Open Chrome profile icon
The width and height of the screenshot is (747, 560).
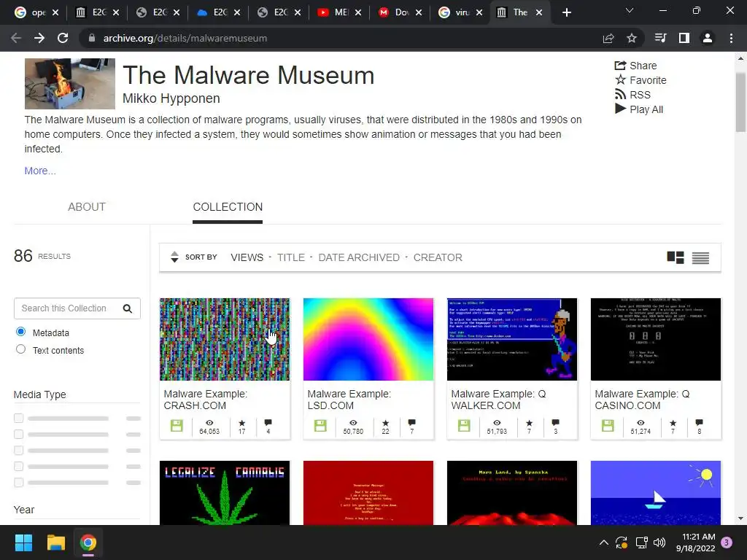(708, 38)
